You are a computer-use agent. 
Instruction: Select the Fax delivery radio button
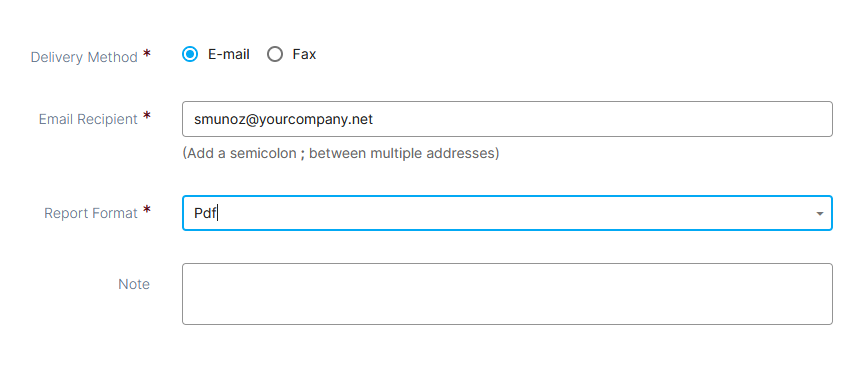[x=275, y=54]
